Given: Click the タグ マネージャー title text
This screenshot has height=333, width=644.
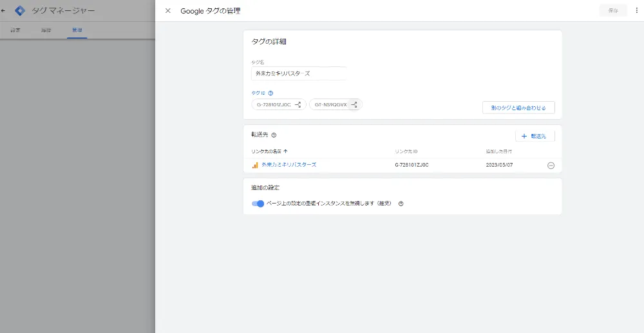Looking at the screenshot, I should (x=63, y=11).
